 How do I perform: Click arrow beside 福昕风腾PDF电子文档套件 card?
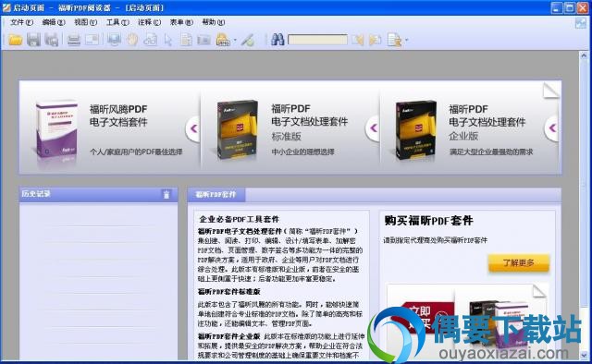tap(193, 128)
